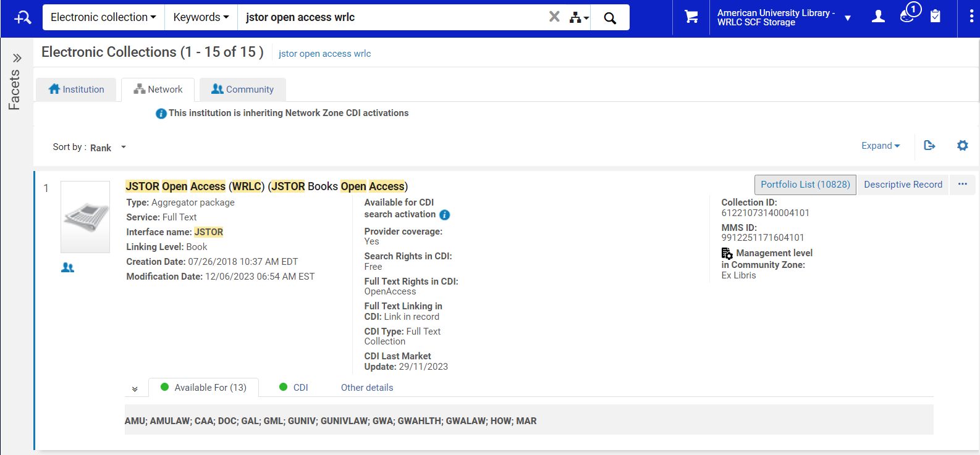Click the persistent search magnifier icon

click(22, 17)
